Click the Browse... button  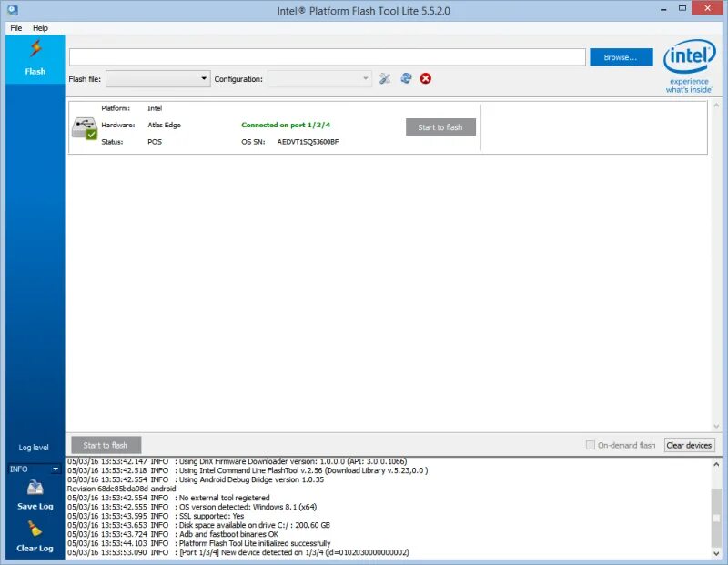[x=622, y=57]
